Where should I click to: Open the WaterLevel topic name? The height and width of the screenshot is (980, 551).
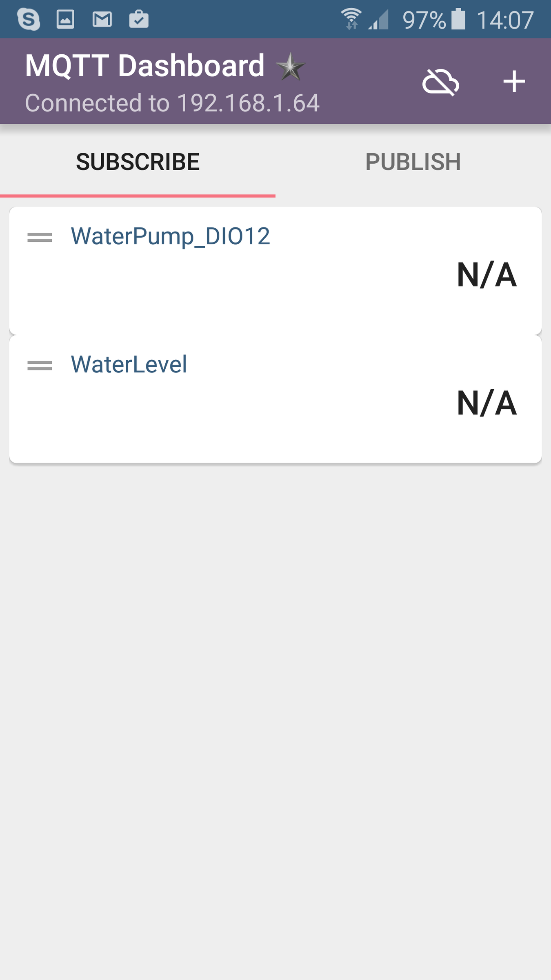(x=129, y=364)
